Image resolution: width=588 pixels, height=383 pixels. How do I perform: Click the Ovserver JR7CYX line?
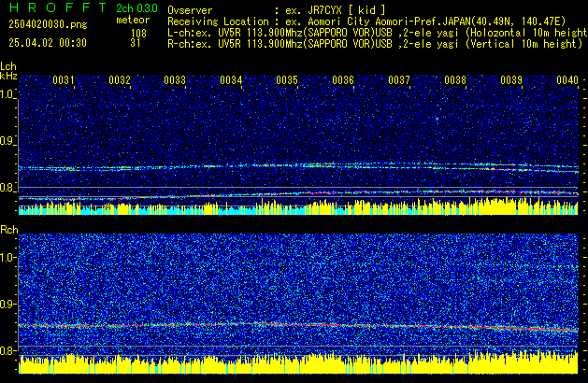277,10
